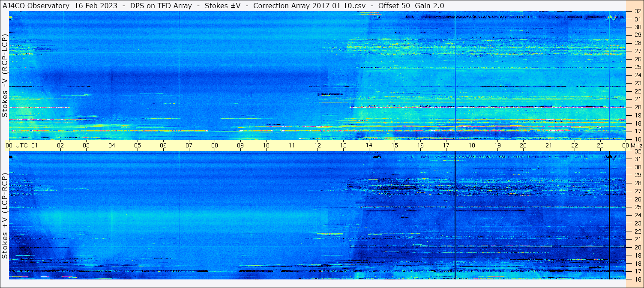
Task: Click hour '11' on the time axis
Action: (292, 145)
